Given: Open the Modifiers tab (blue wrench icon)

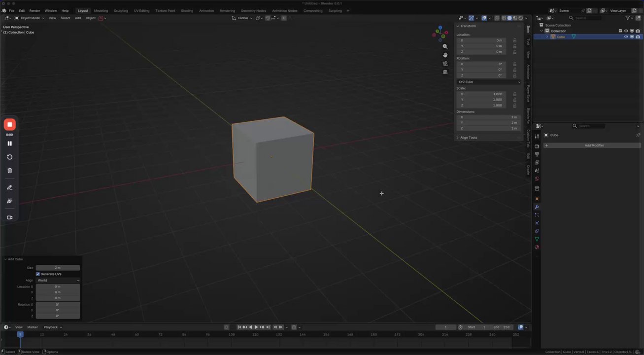Looking at the screenshot, I should (x=537, y=207).
